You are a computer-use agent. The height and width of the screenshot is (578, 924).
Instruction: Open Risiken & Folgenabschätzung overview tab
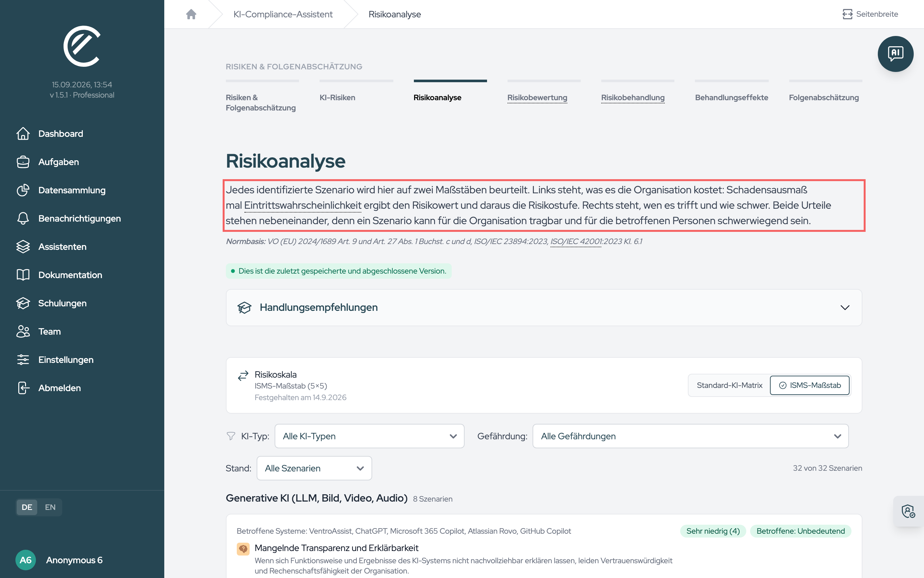tap(261, 102)
